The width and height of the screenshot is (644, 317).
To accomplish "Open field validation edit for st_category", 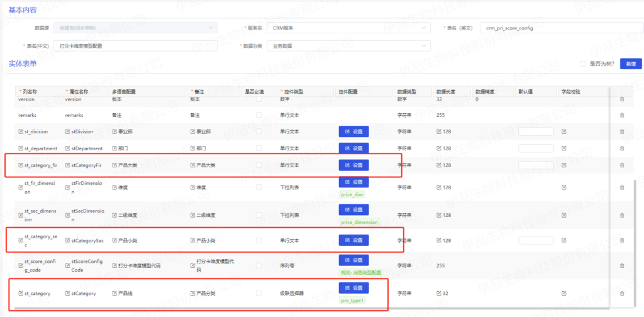I will (x=564, y=294).
